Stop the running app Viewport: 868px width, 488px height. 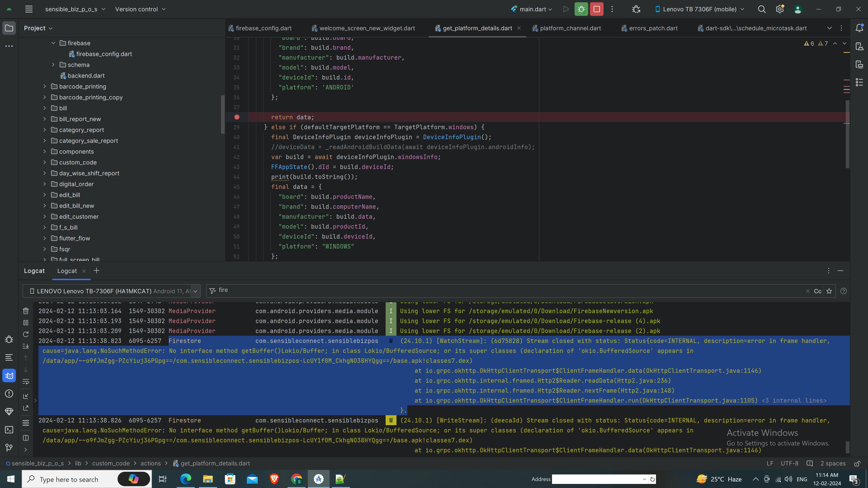597,9
